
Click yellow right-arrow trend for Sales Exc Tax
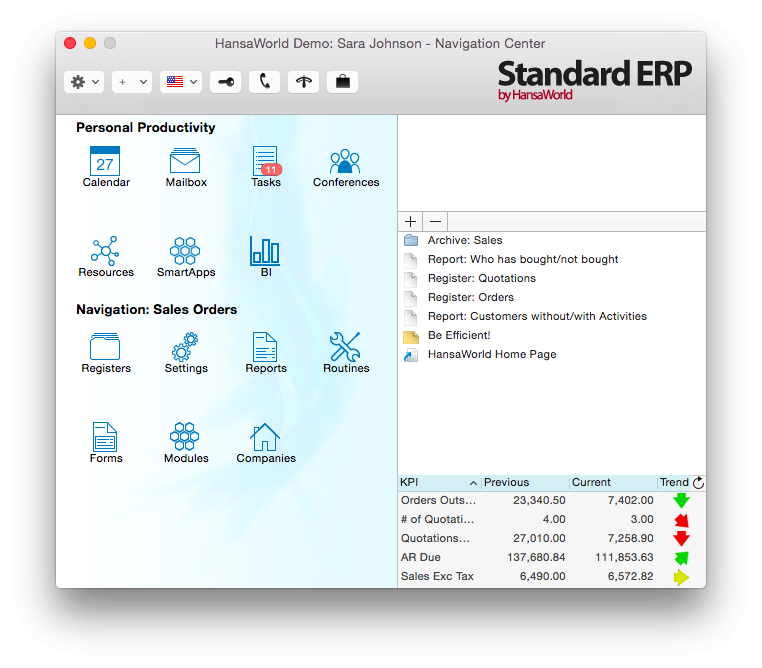coord(681,577)
